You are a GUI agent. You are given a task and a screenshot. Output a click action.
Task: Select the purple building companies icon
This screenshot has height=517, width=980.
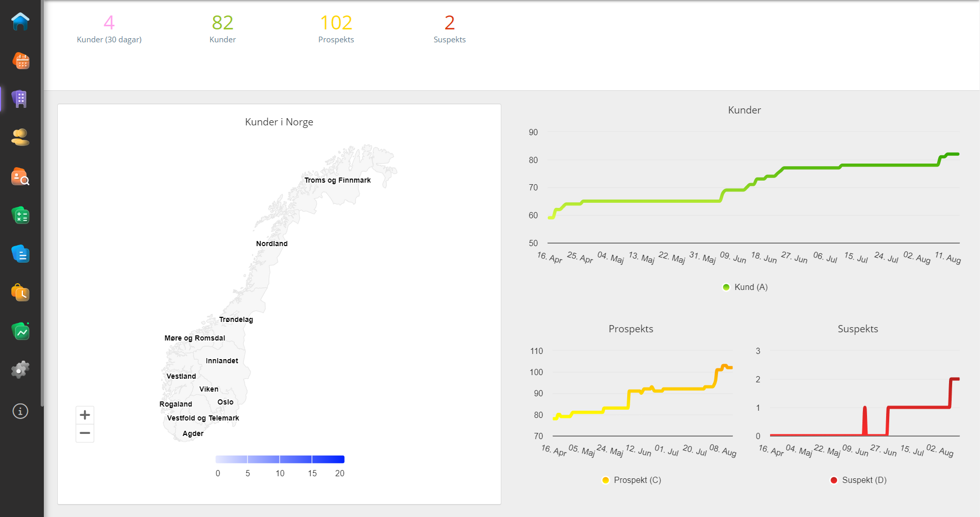pos(20,99)
